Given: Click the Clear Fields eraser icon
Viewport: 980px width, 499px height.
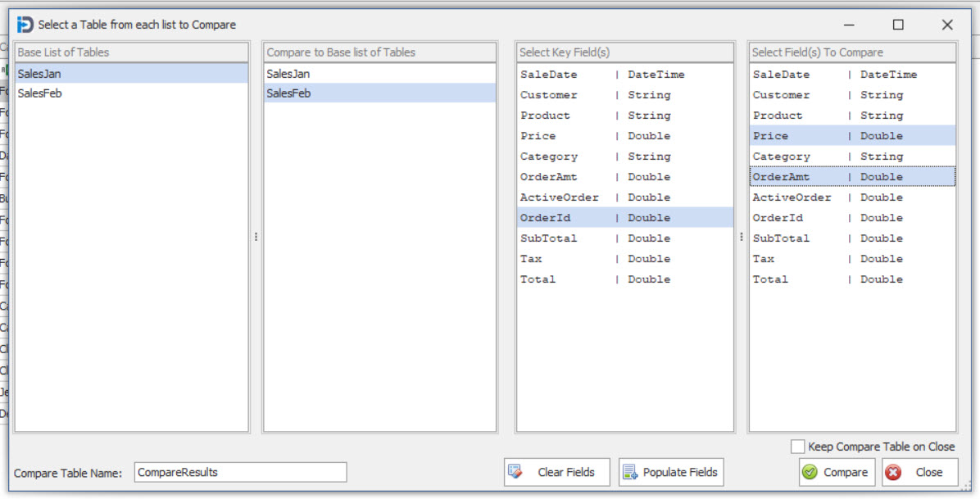Looking at the screenshot, I should coord(515,473).
